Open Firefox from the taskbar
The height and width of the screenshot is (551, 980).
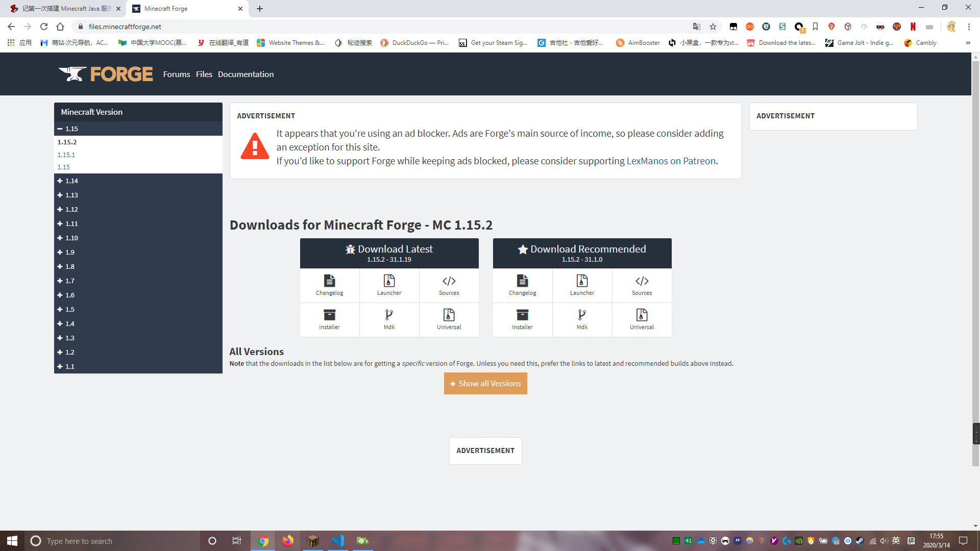click(x=288, y=541)
